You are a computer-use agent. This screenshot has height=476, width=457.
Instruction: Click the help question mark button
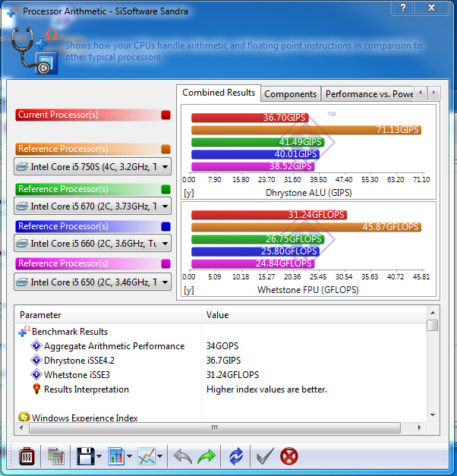(403, 8)
